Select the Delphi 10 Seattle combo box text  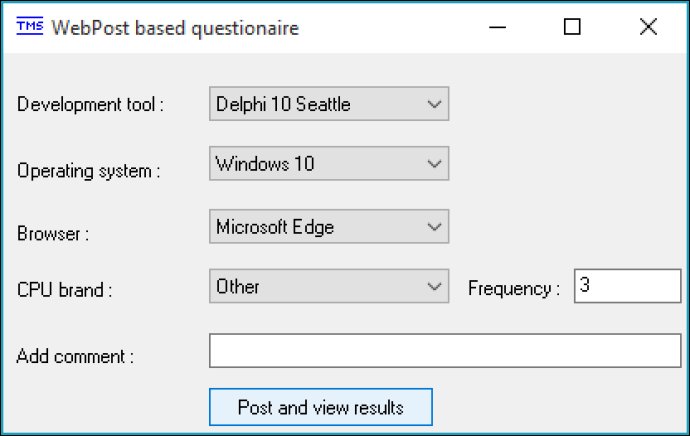tap(283, 104)
